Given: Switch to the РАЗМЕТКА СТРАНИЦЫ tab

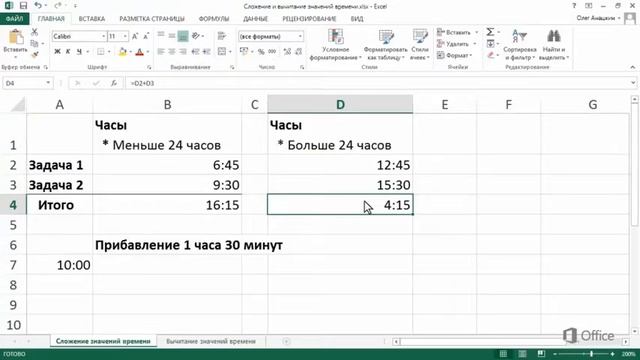Looking at the screenshot, I should (x=152, y=19).
